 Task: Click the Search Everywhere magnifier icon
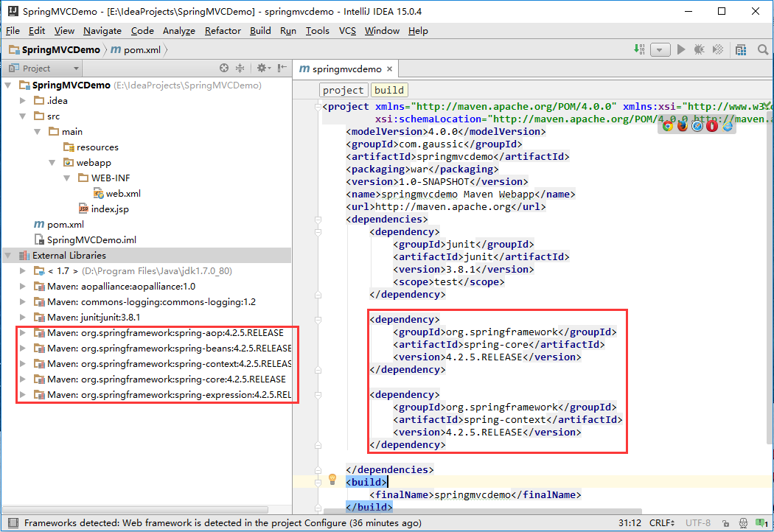[x=763, y=49]
